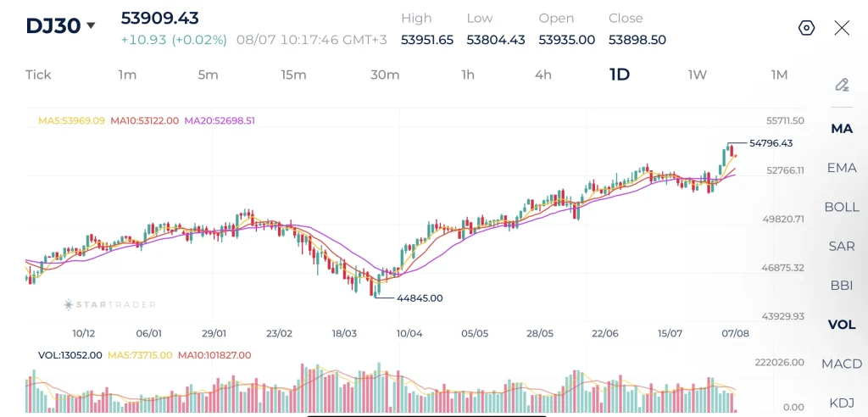Click the DJ30 symbol name
The image size is (868, 417).
53,25
